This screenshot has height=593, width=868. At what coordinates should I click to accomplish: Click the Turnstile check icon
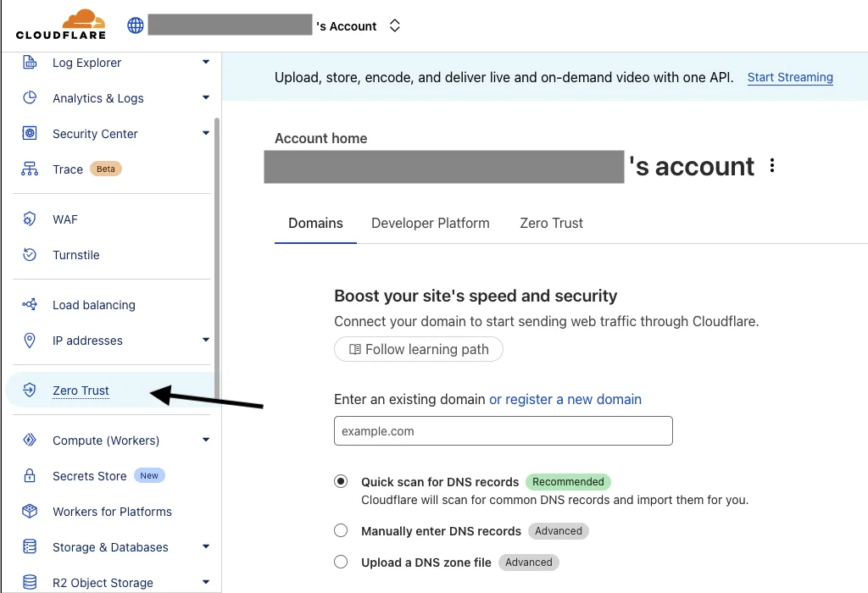[x=30, y=254]
